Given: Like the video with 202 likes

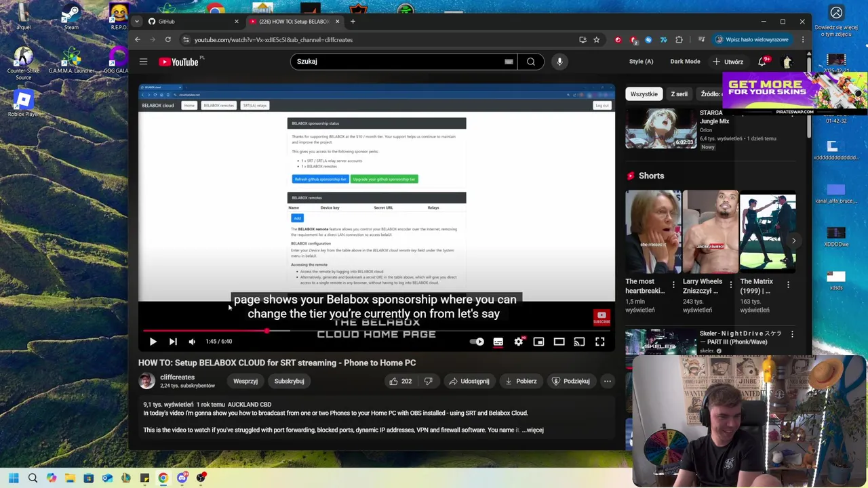Looking at the screenshot, I should (x=400, y=381).
